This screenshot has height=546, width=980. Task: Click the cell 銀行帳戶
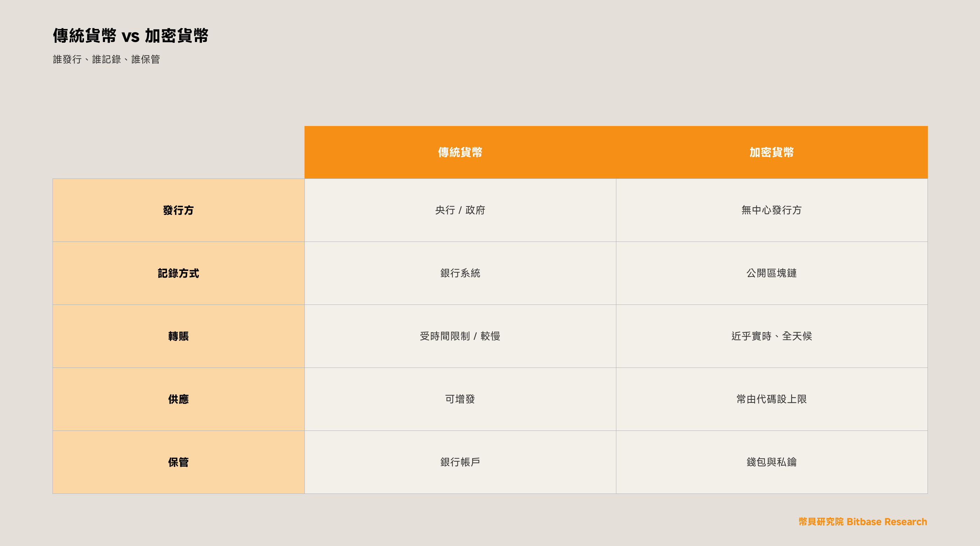click(460, 462)
